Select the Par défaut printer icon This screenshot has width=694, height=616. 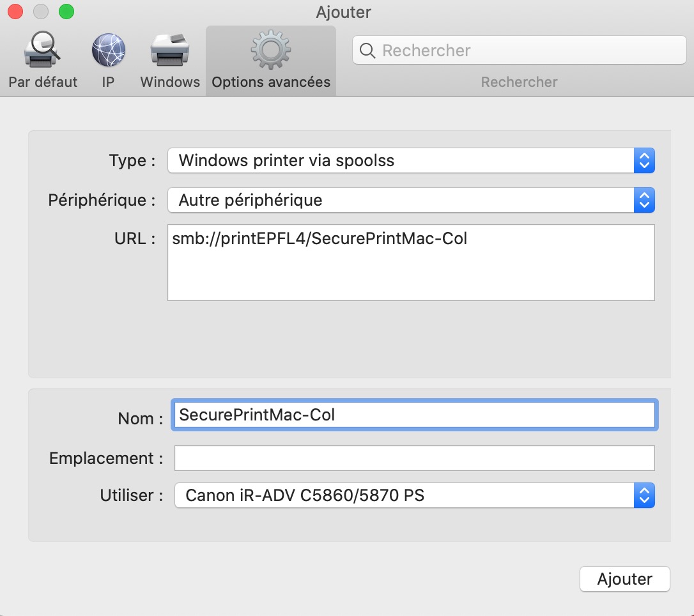pos(42,51)
